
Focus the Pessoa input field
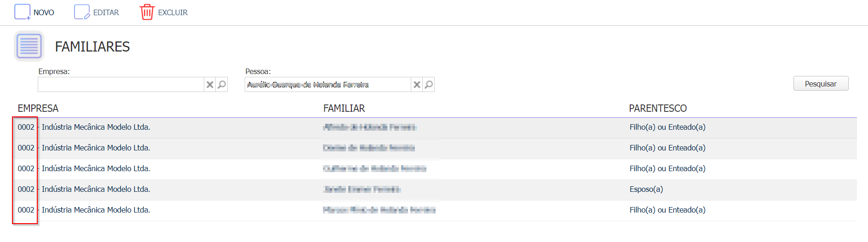click(x=328, y=85)
